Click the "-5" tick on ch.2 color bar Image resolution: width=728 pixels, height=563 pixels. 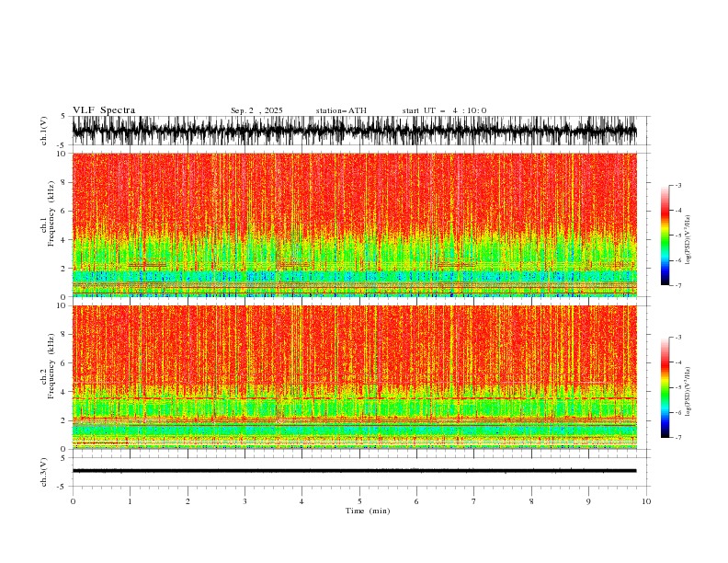click(677, 387)
